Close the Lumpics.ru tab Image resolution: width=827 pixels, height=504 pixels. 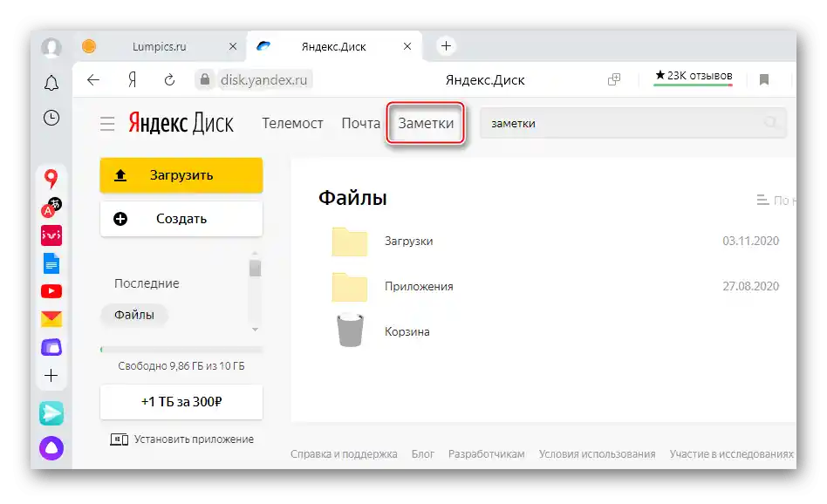233,46
